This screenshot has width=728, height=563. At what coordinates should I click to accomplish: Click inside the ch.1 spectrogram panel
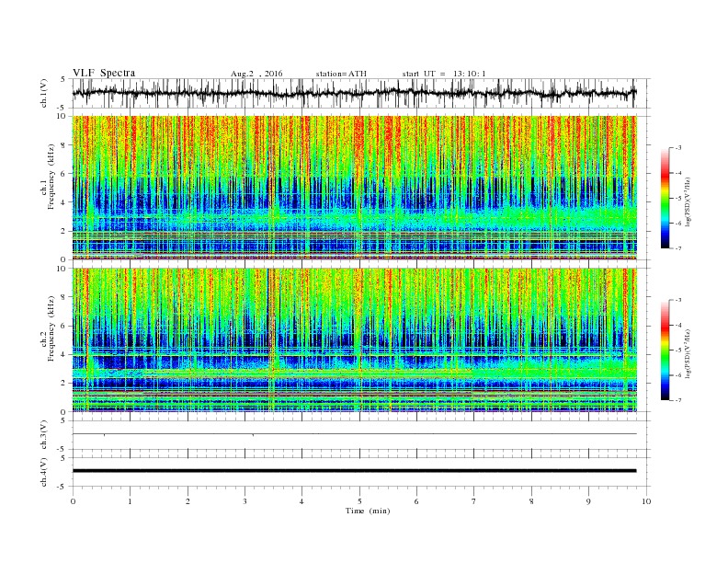pos(355,188)
